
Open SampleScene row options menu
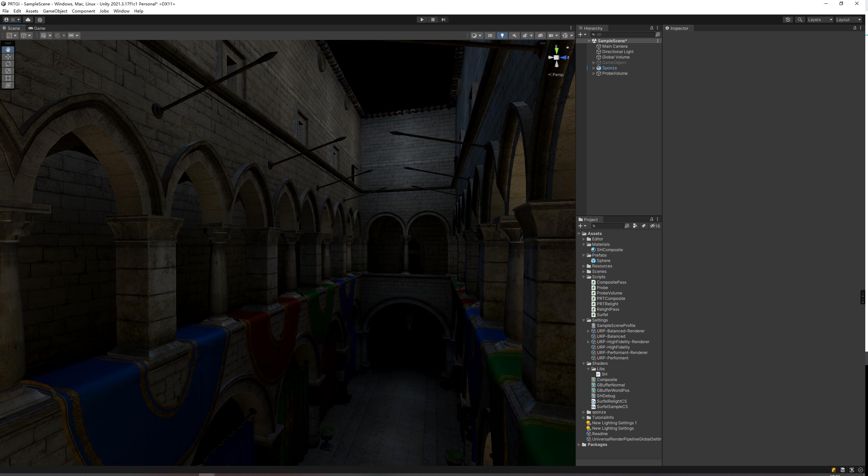[x=657, y=41]
